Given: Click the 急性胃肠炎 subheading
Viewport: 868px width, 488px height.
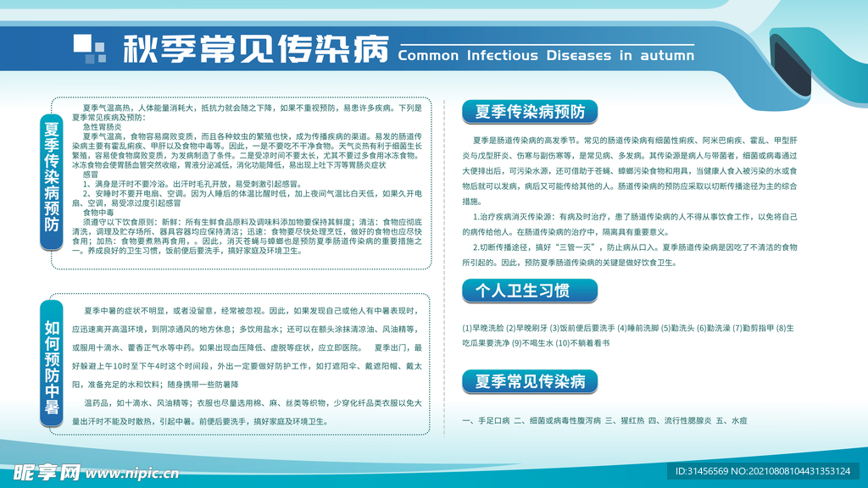Looking at the screenshot, I should pos(103,127).
